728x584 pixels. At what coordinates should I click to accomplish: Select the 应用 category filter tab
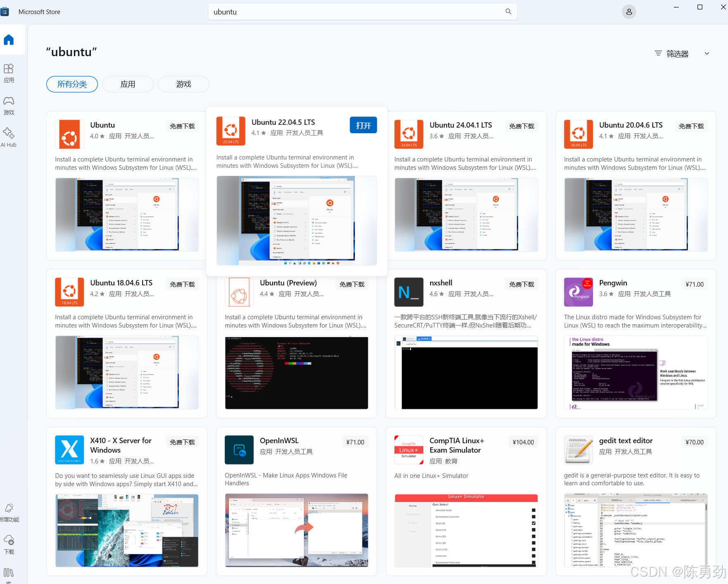(128, 84)
